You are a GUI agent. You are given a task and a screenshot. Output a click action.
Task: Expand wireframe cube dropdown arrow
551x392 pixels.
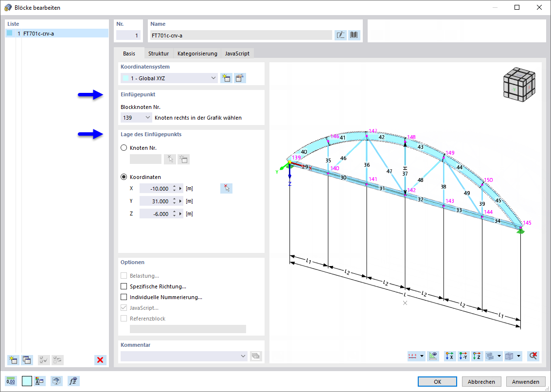pyautogui.click(x=519, y=356)
